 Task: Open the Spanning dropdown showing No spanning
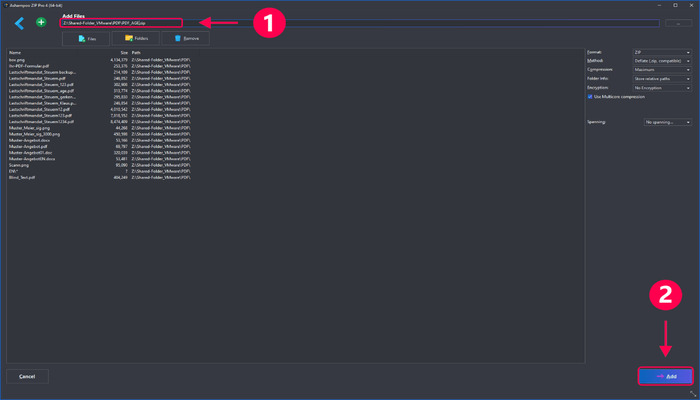pos(668,122)
